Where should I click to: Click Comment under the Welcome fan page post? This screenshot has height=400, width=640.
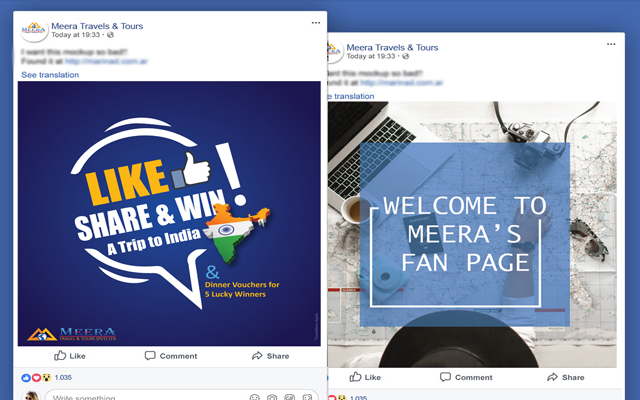(x=466, y=377)
